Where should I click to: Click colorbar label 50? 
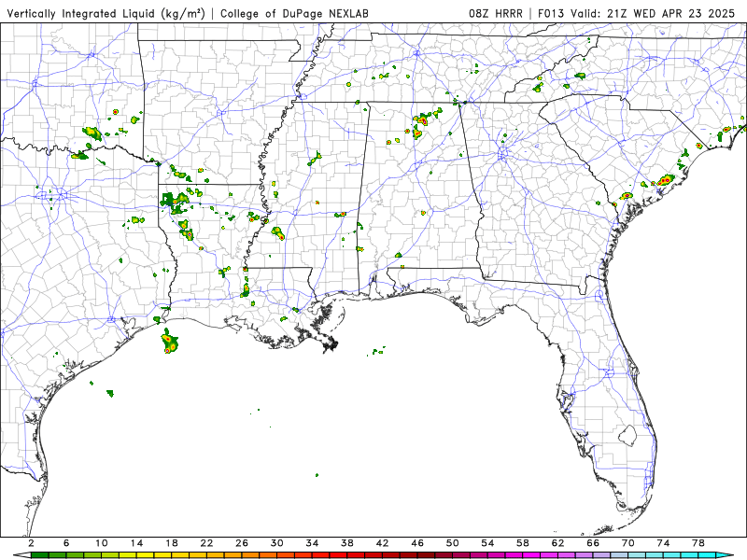[x=453, y=543]
